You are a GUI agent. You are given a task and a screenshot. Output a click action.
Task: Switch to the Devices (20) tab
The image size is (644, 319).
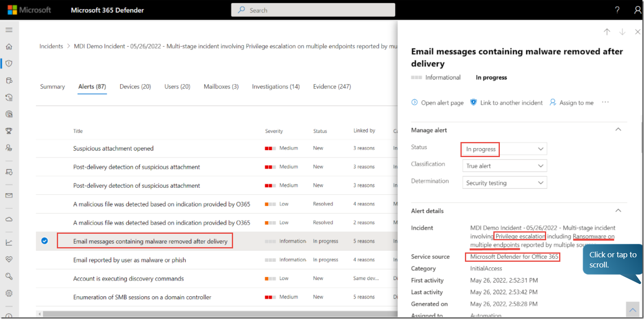pos(135,86)
